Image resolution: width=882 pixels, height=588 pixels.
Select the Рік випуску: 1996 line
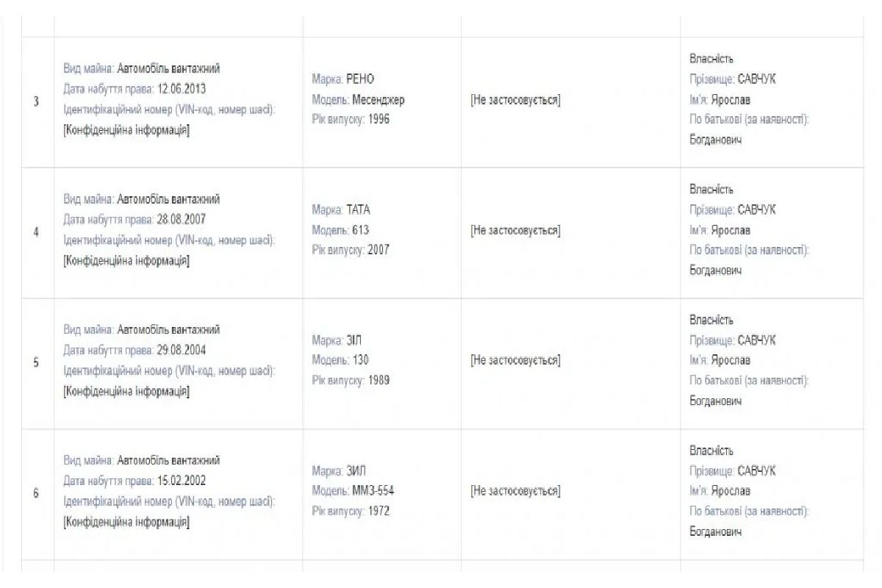pos(351,119)
